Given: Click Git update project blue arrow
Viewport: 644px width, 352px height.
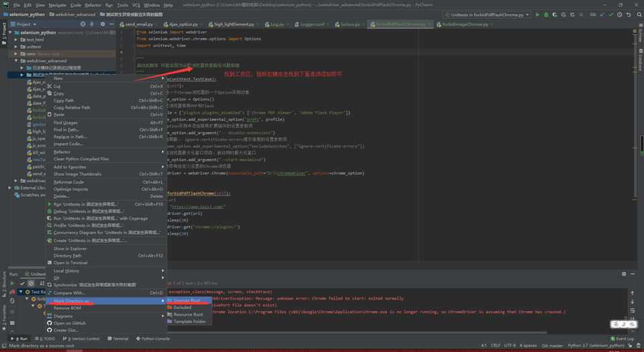Looking at the screenshot, I should [602, 15].
